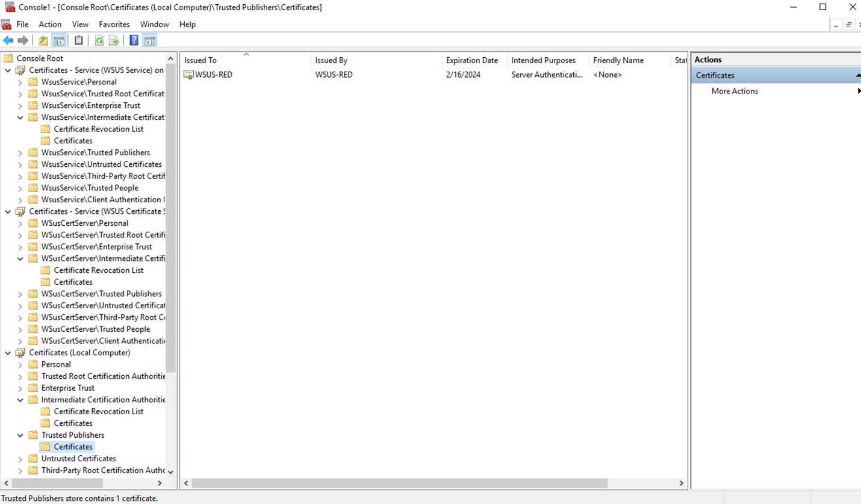Screen dimensions: 861x504
Task: Sort by the Issued To column header
Action: (x=246, y=60)
